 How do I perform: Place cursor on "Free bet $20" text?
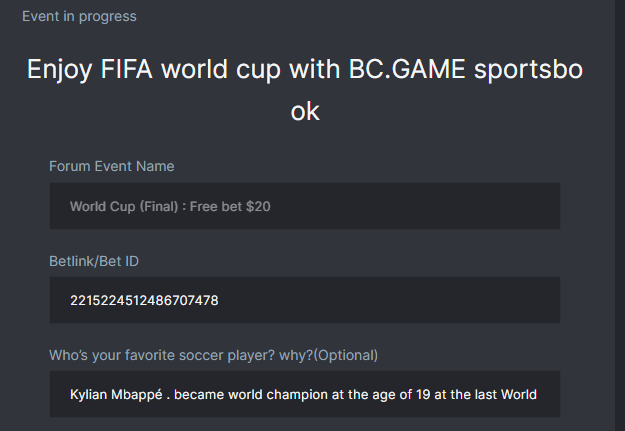pyautogui.click(x=229, y=207)
